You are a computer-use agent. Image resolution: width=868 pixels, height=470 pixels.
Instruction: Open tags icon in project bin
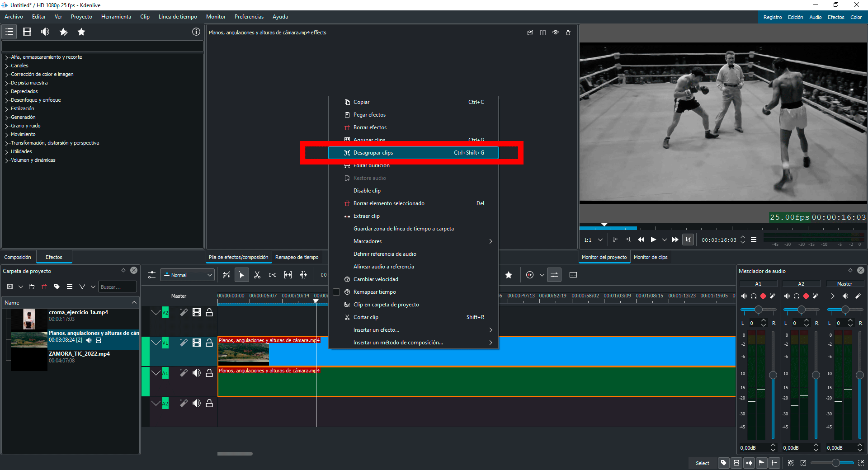[57, 287]
